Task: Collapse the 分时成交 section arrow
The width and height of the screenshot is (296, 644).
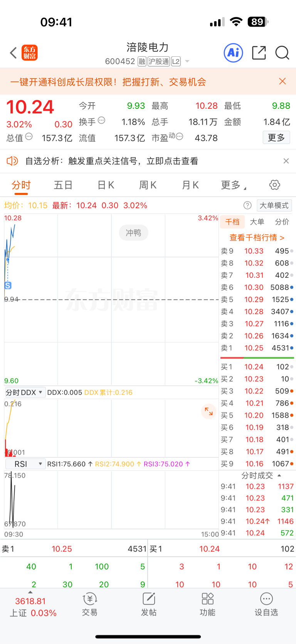Action: (279, 475)
